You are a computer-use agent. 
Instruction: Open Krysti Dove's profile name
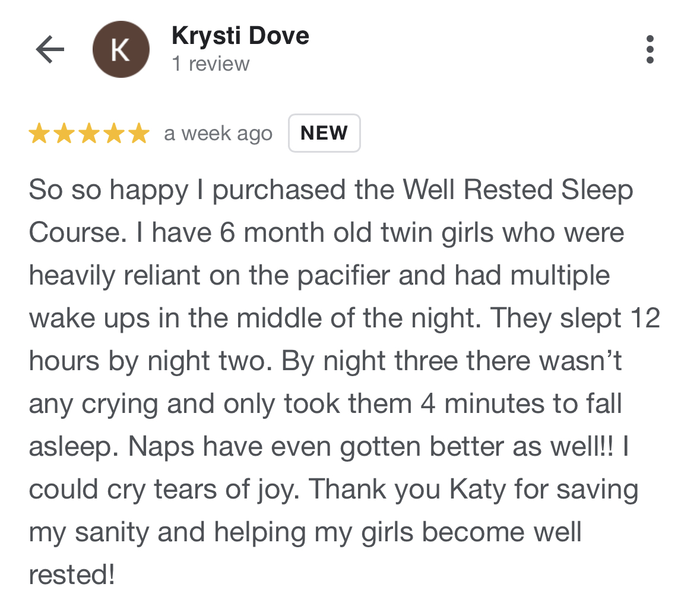coord(240,36)
